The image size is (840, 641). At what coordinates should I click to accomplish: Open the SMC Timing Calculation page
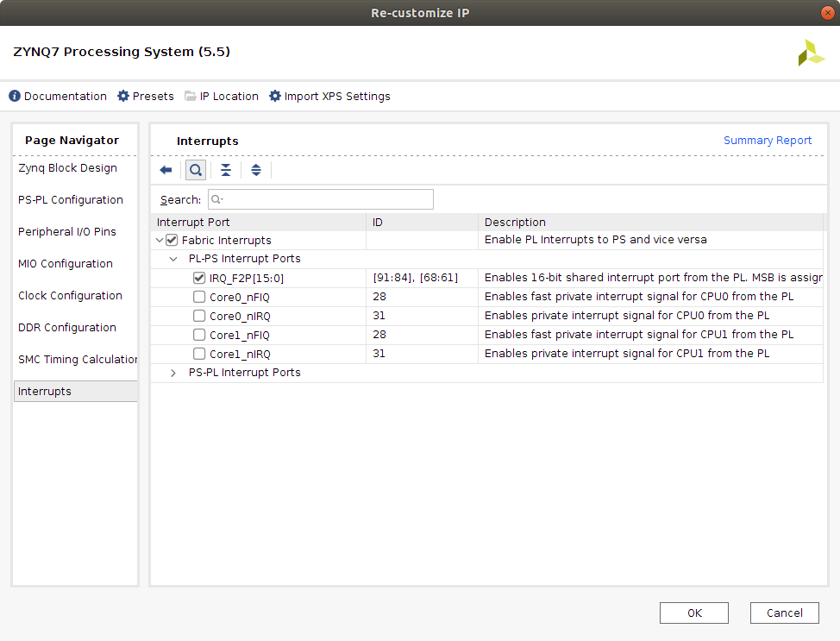(x=77, y=359)
